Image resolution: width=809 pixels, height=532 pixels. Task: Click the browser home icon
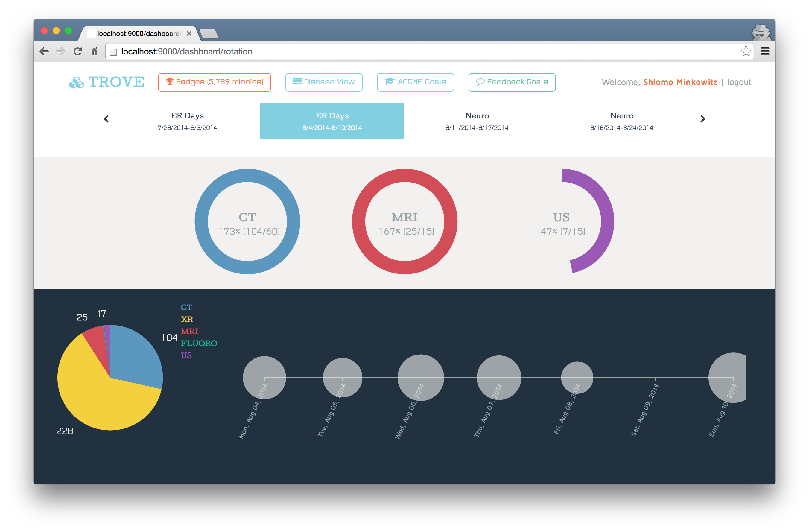tap(95, 51)
